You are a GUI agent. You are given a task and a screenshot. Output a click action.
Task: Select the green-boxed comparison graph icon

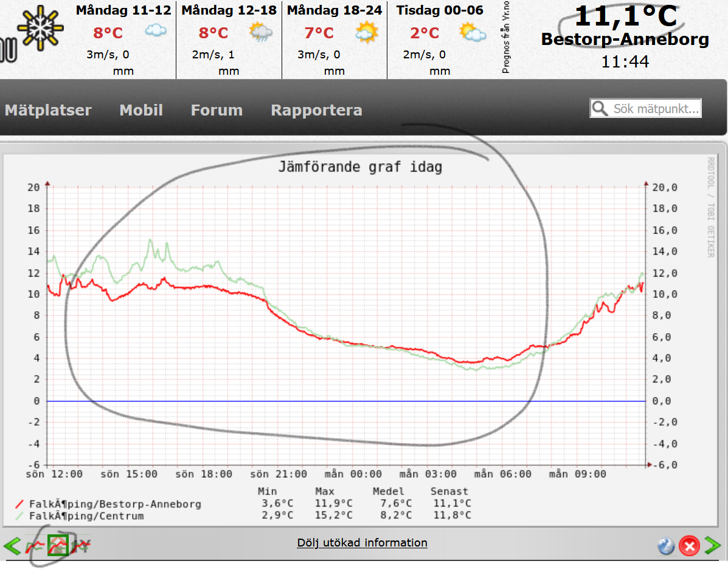pyautogui.click(x=58, y=545)
